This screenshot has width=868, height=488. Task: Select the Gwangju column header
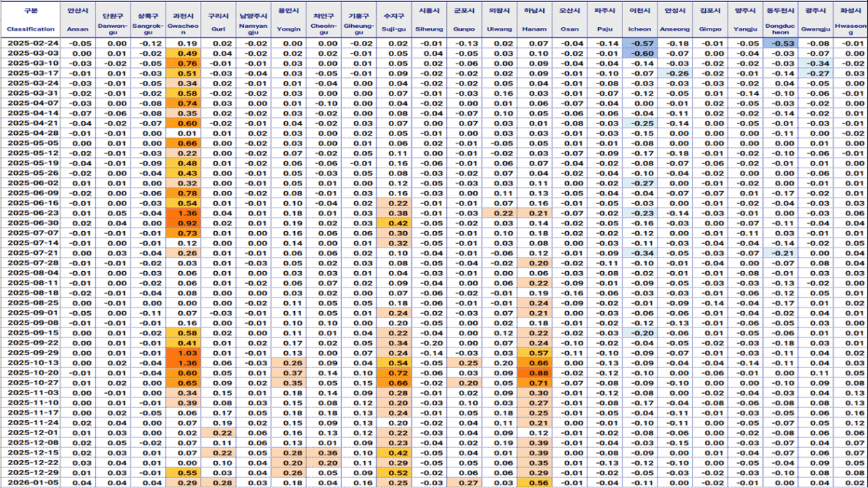pos(816,20)
